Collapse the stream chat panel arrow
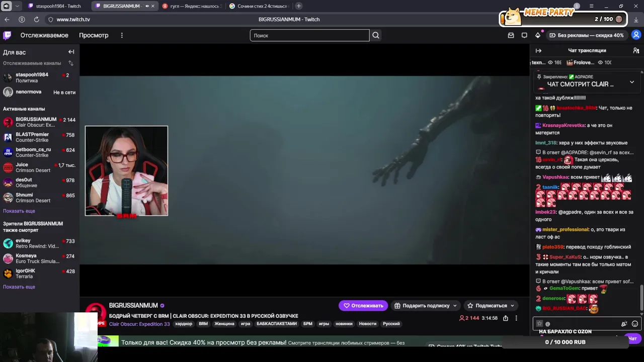 coord(538,50)
